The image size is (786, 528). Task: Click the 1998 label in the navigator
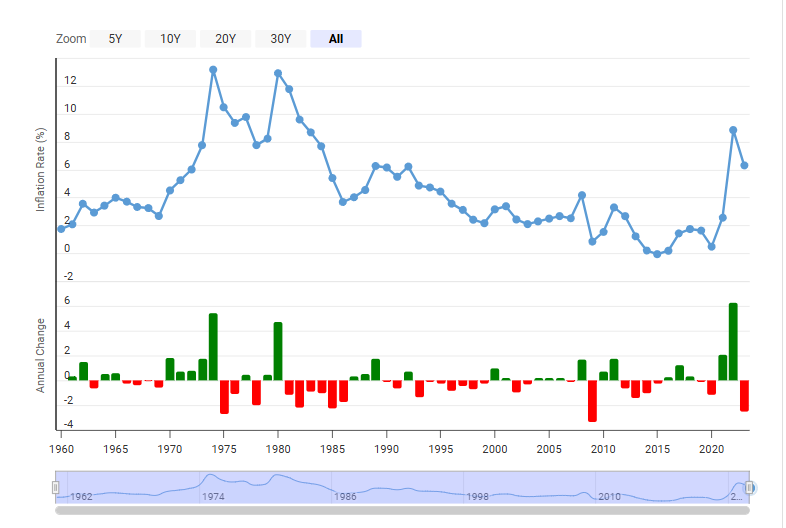pos(478,496)
